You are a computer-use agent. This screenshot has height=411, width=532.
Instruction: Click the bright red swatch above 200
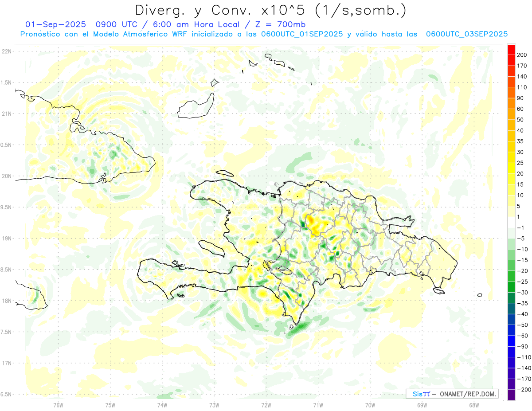coord(511,50)
